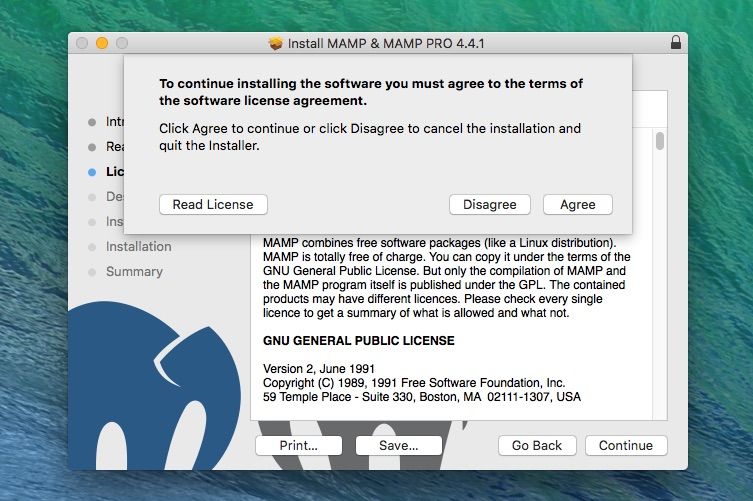Click the gray close window button
Viewport: 753px width, 501px height.
[x=82, y=43]
